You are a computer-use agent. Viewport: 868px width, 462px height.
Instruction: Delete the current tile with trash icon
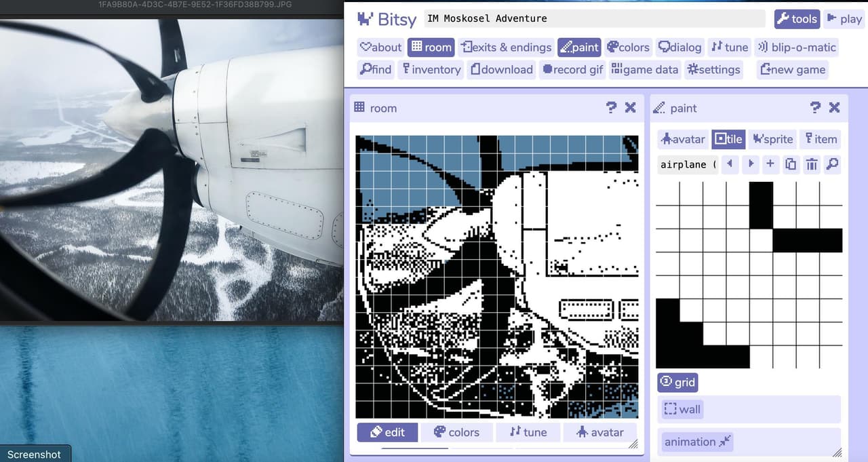point(811,164)
